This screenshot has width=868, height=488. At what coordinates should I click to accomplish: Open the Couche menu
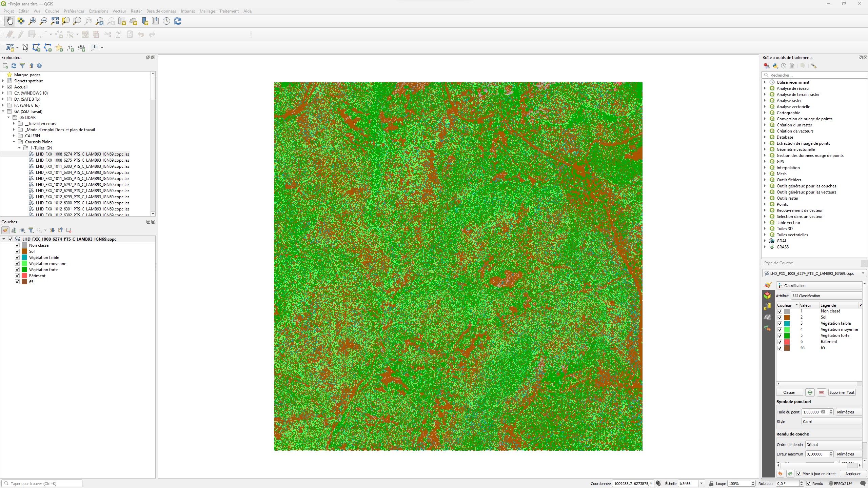[x=52, y=11]
